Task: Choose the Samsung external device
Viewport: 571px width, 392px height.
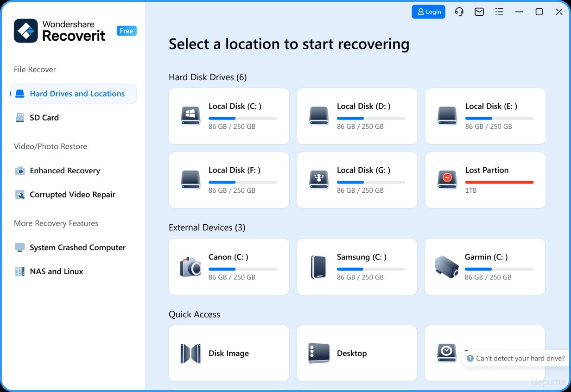Action: pyautogui.click(x=356, y=266)
